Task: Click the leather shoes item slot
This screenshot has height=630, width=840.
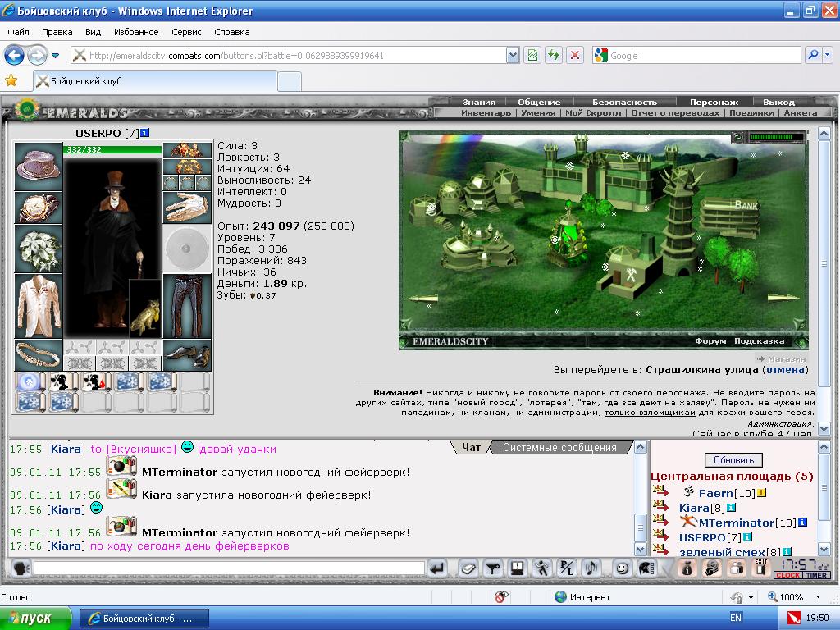Action: (x=187, y=354)
